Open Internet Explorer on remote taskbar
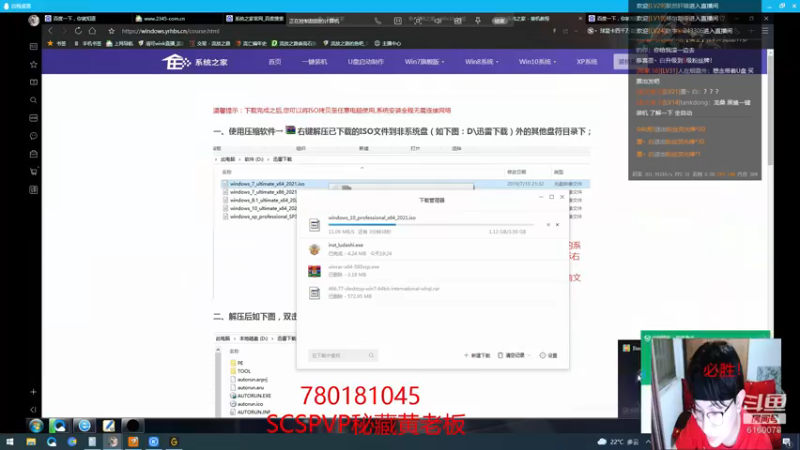 tap(85, 426)
